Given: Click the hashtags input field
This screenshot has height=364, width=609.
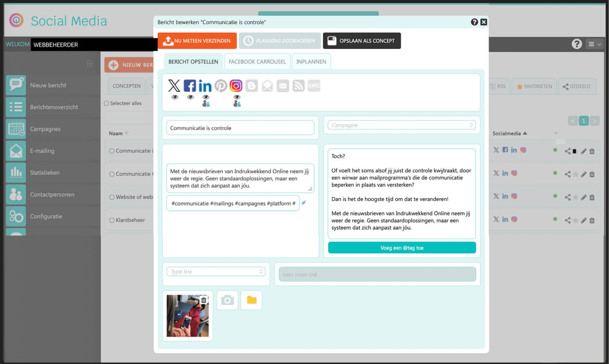Looking at the screenshot, I should point(233,203).
